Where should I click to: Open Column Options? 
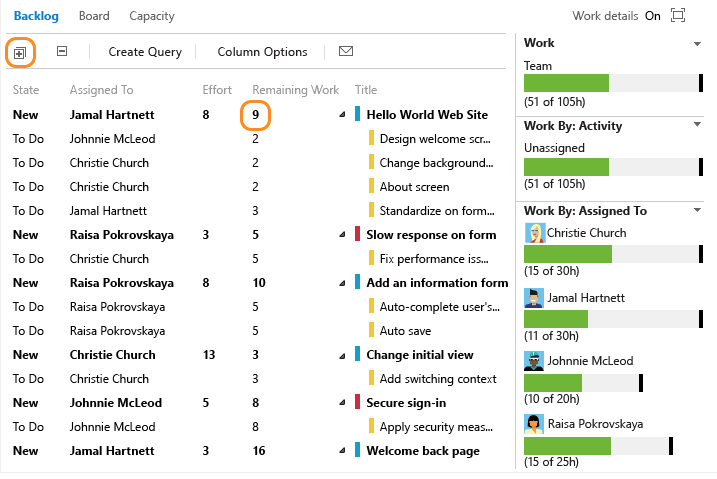(262, 52)
